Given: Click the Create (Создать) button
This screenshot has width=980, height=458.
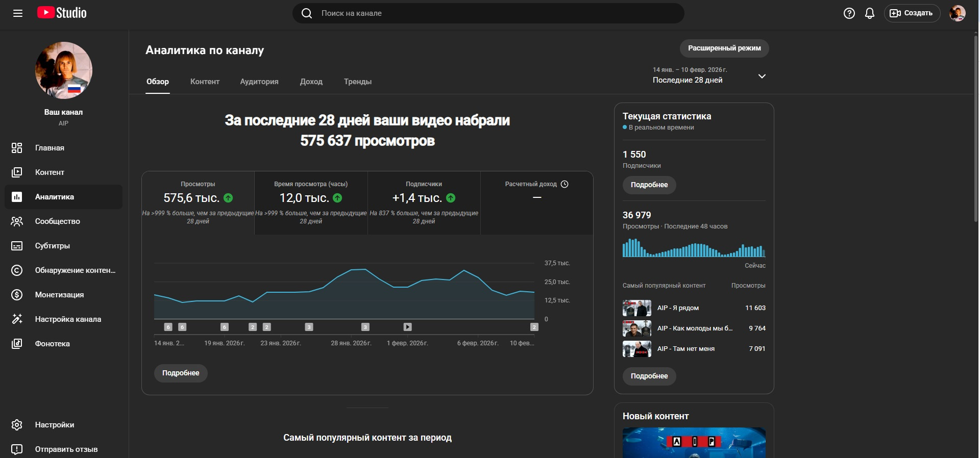Looking at the screenshot, I should coord(912,13).
